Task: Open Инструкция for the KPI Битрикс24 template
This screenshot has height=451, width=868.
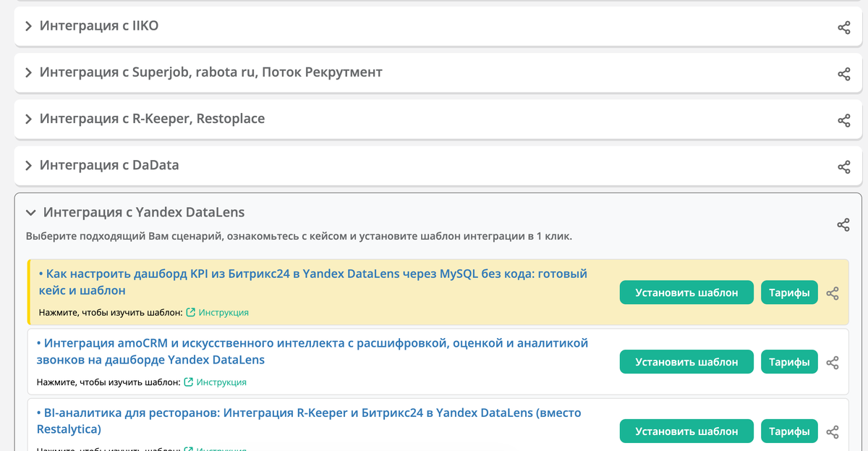Action: click(224, 313)
